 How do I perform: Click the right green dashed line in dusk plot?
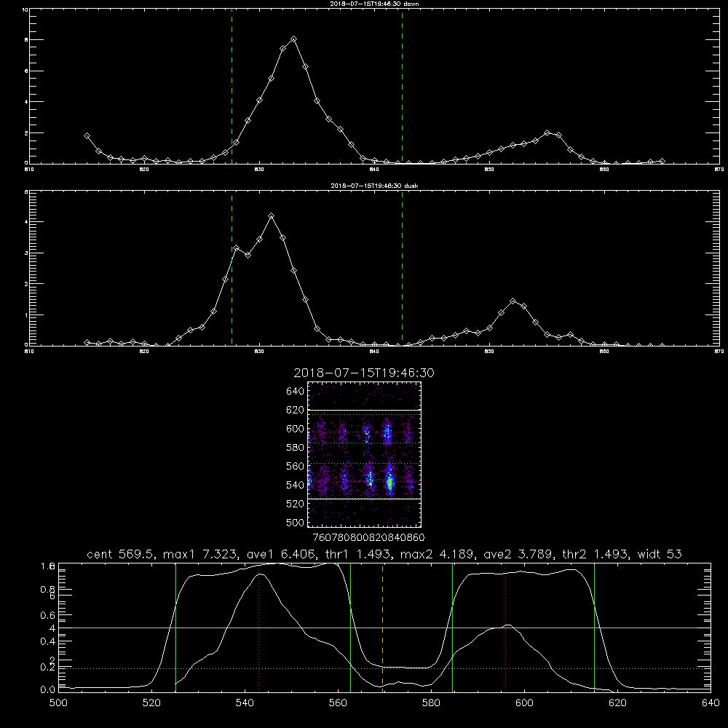tap(402, 269)
